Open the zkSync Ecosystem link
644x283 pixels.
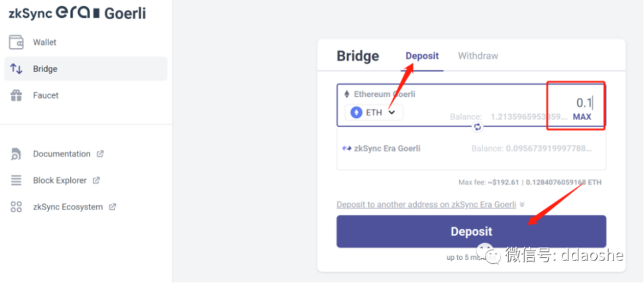pyautogui.click(x=68, y=207)
